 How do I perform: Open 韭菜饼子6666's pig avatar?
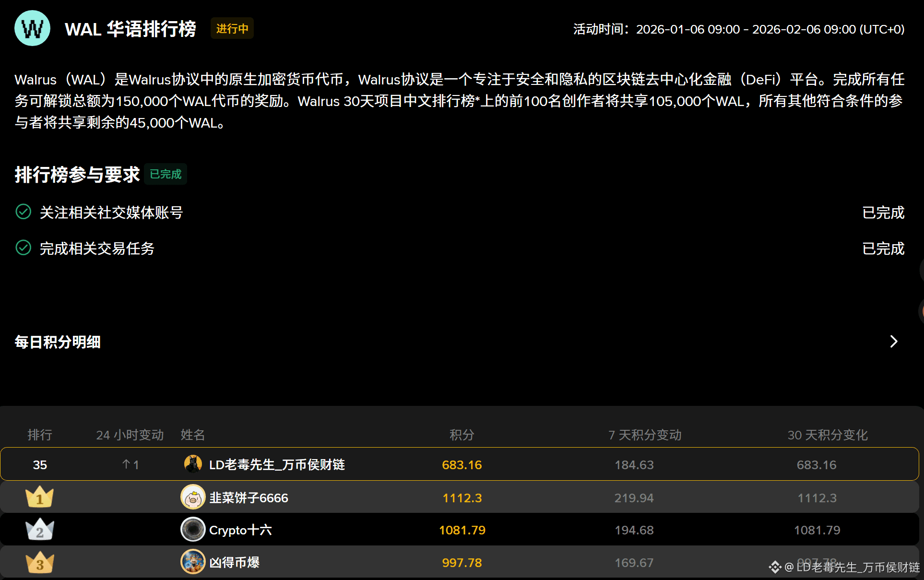click(193, 497)
